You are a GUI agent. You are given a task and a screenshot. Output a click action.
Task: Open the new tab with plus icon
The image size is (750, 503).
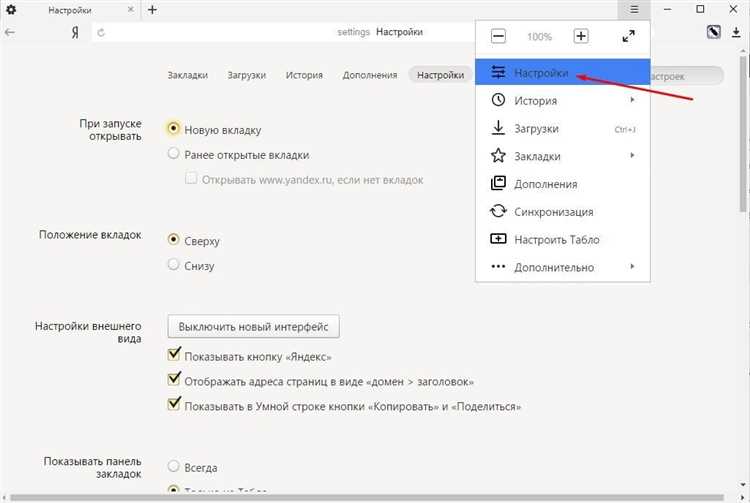click(x=152, y=10)
